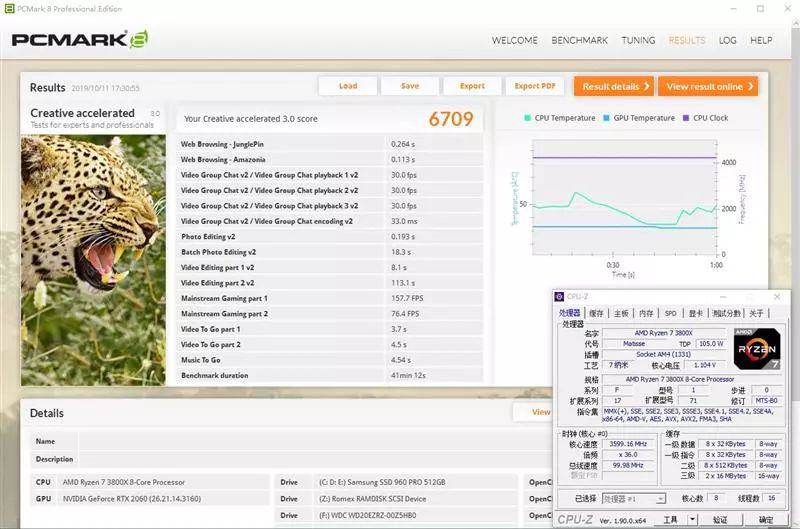This screenshot has width=800, height=529.
Task: Click the 工具 button in CPU-Z
Action: pos(670,519)
